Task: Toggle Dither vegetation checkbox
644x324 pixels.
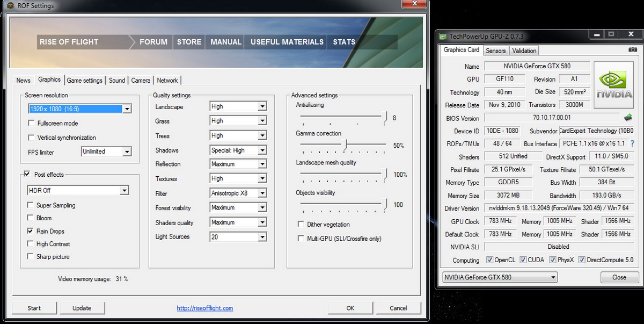Action: click(x=301, y=224)
